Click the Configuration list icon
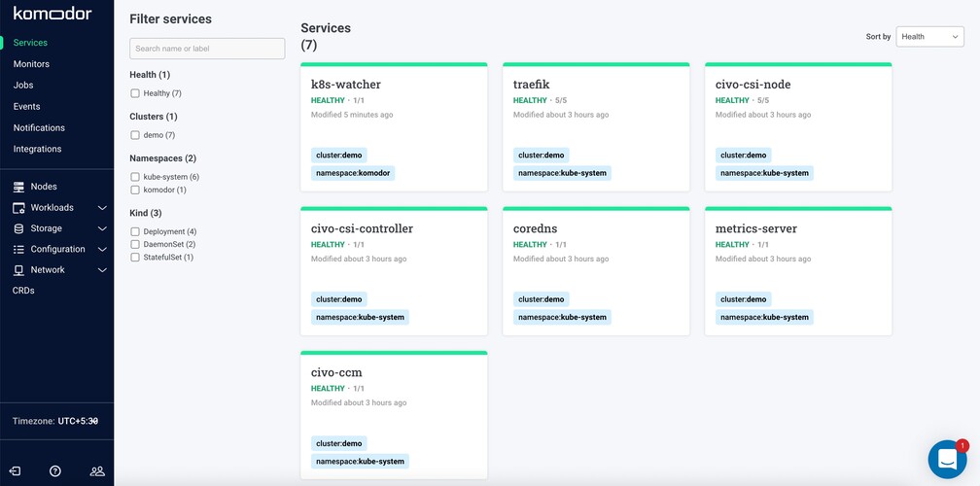Viewport: 980px width, 486px height. pyautogui.click(x=18, y=249)
